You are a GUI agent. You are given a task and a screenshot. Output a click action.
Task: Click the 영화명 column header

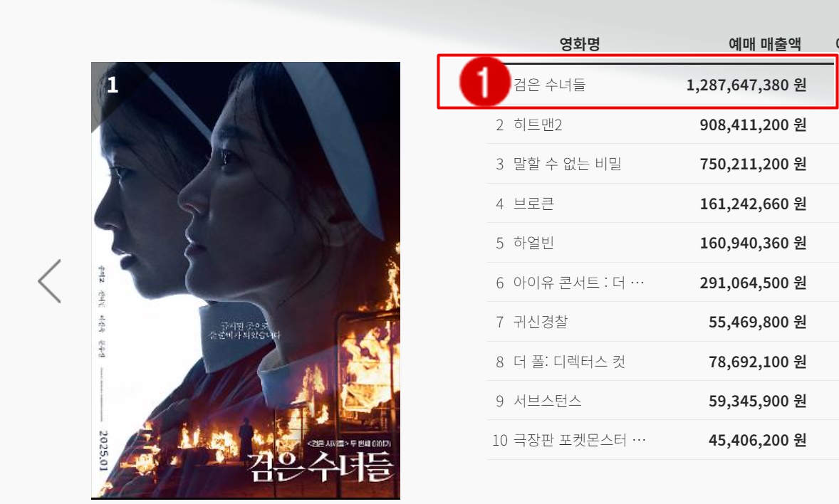coord(580,44)
